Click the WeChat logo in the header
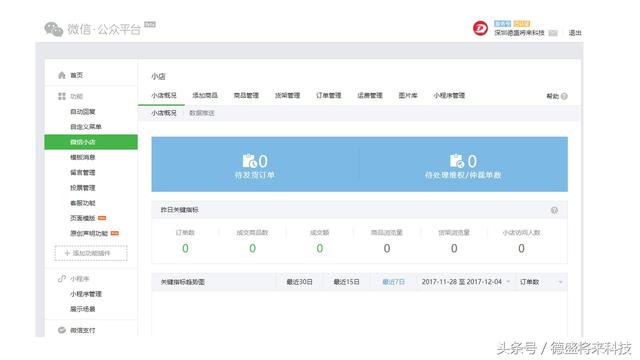The image size is (640, 360). 53,29
